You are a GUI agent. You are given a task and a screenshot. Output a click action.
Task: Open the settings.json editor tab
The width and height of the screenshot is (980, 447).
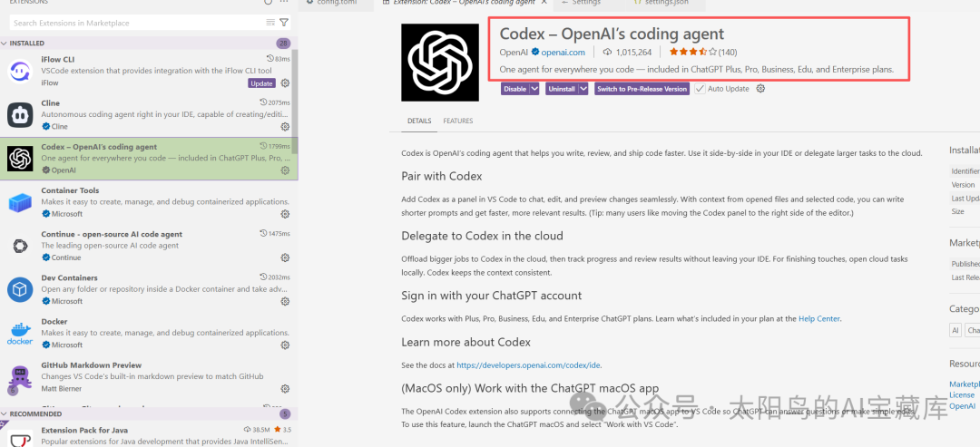pyautogui.click(x=665, y=3)
